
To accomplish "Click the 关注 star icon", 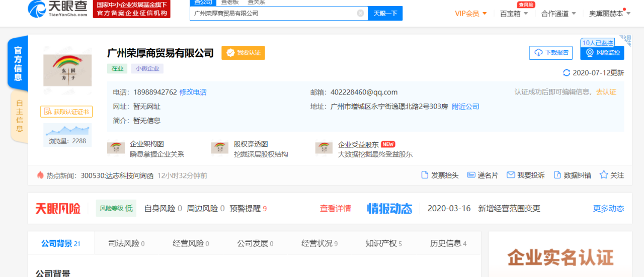I will [604, 175].
